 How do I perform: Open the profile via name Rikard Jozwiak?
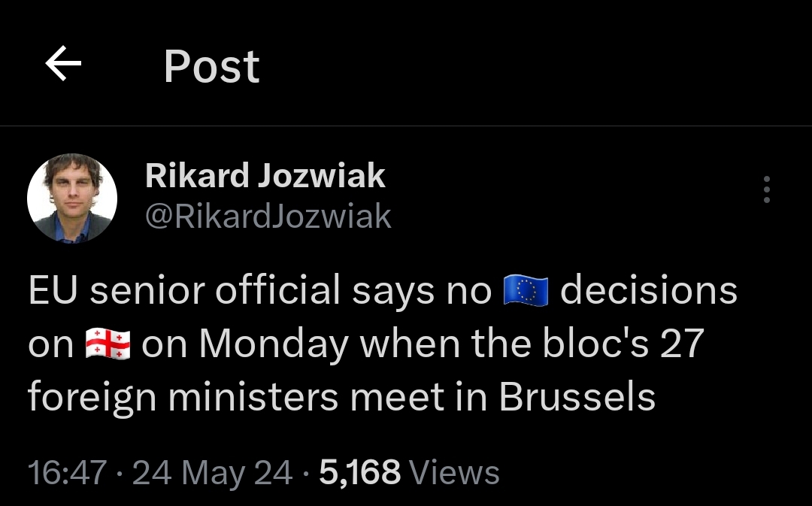[x=265, y=176]
